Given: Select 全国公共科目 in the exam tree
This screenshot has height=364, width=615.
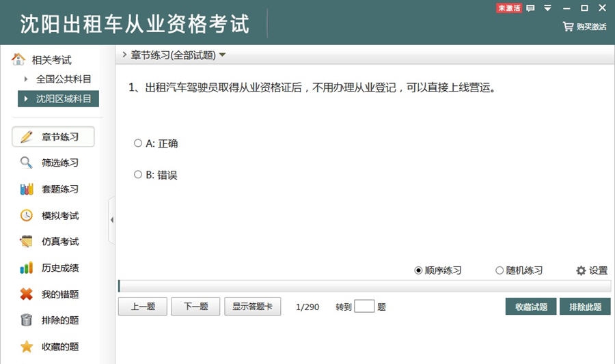Looking at the screenshot, I should pyautogui.click(x=64, y=79).
